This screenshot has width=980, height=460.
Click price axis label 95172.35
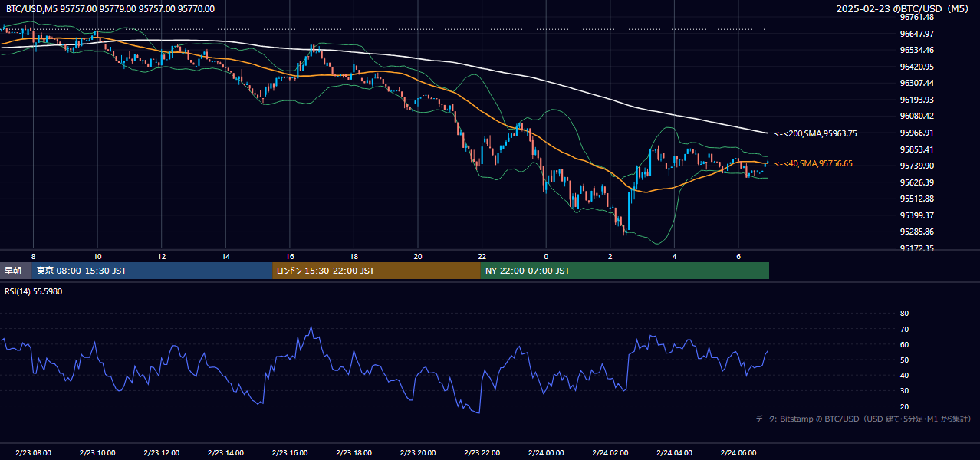coord(916,248)
